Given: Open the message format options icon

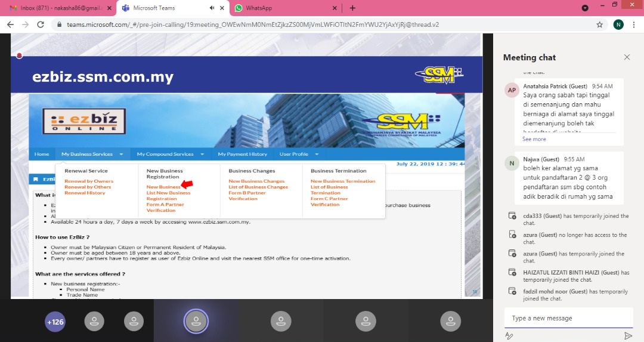Looking at the screenshot, I should click(x=509, y=336).
